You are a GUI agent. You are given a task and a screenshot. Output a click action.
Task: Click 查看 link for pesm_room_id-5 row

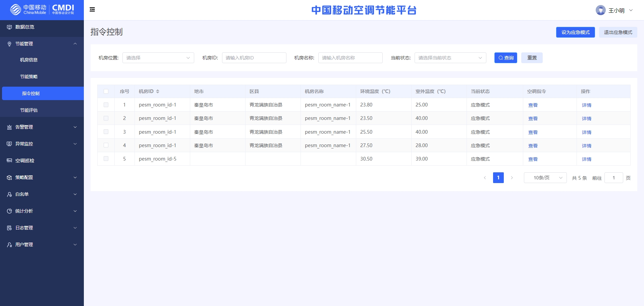tap(533, 159)
